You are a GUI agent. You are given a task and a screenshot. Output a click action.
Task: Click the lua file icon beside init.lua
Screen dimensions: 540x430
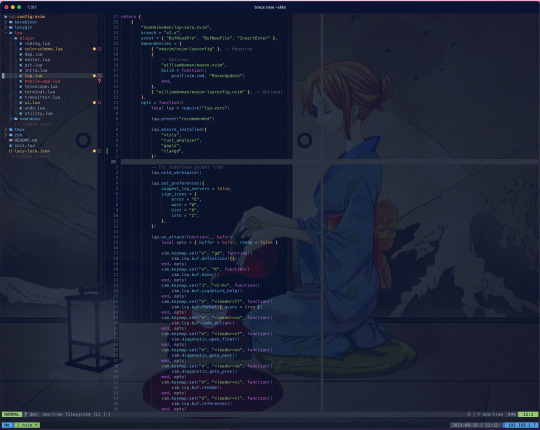pos(11,146)
